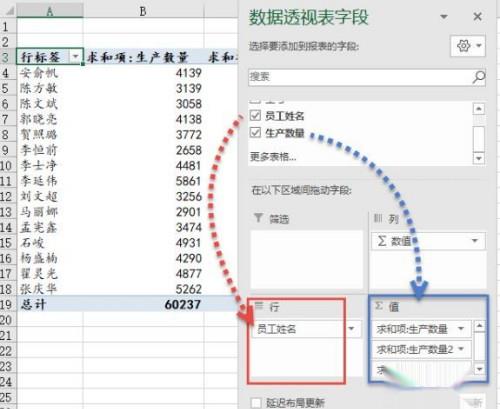Select column A header
This screenshot has height=409, width=500.
pos(50,11)
